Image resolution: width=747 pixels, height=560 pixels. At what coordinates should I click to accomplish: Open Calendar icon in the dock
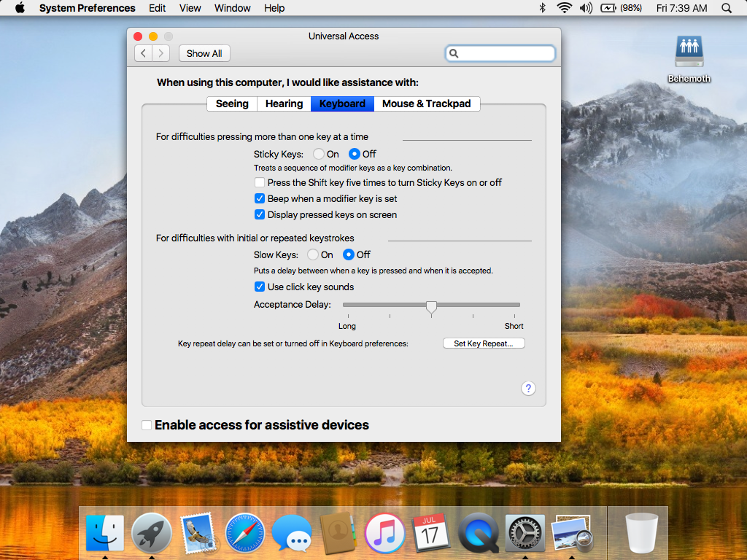(x=430, y=533)
